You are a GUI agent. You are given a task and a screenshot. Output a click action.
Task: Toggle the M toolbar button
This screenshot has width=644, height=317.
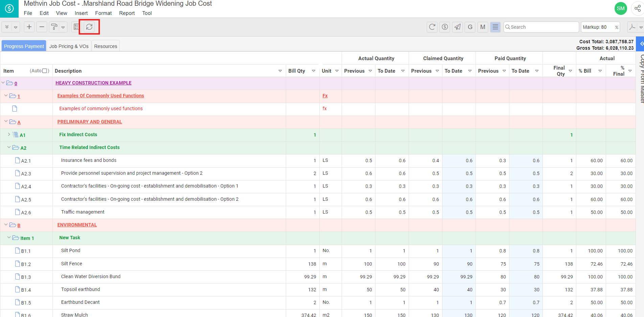coord(483,27)
